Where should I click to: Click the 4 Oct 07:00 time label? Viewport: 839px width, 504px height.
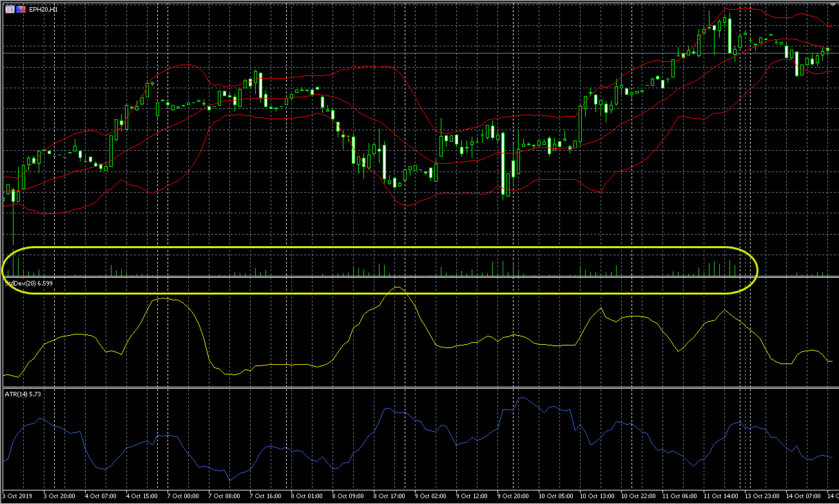tap(101, 496)
